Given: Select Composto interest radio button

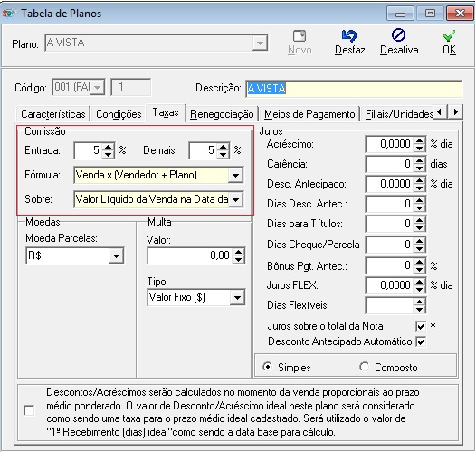Looking at the screenshot, I should pyautogui.click(x=364, y=367).
